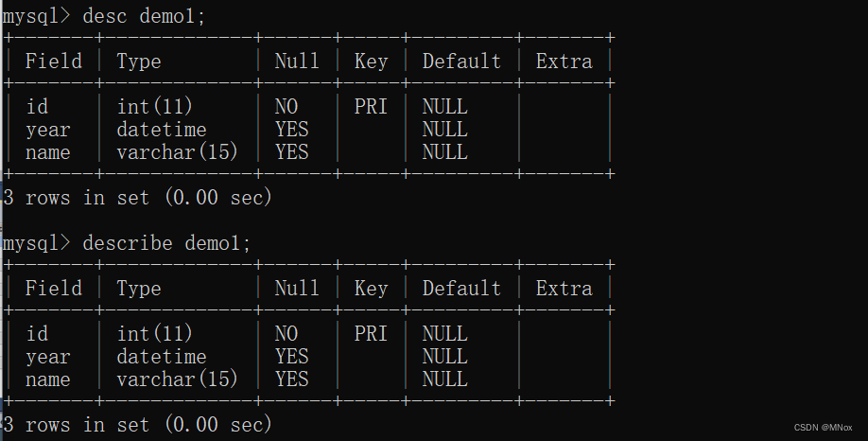The width and height of the screenshot is (868, 441).
Task: Click the 'year' field in second table
Action: pos(48,358)
